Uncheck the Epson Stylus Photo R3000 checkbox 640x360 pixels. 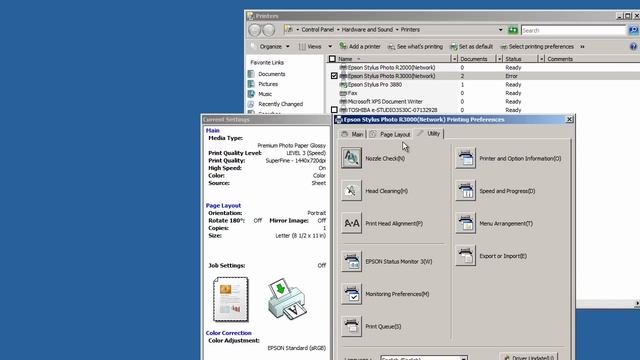click(x=334, y=76)
